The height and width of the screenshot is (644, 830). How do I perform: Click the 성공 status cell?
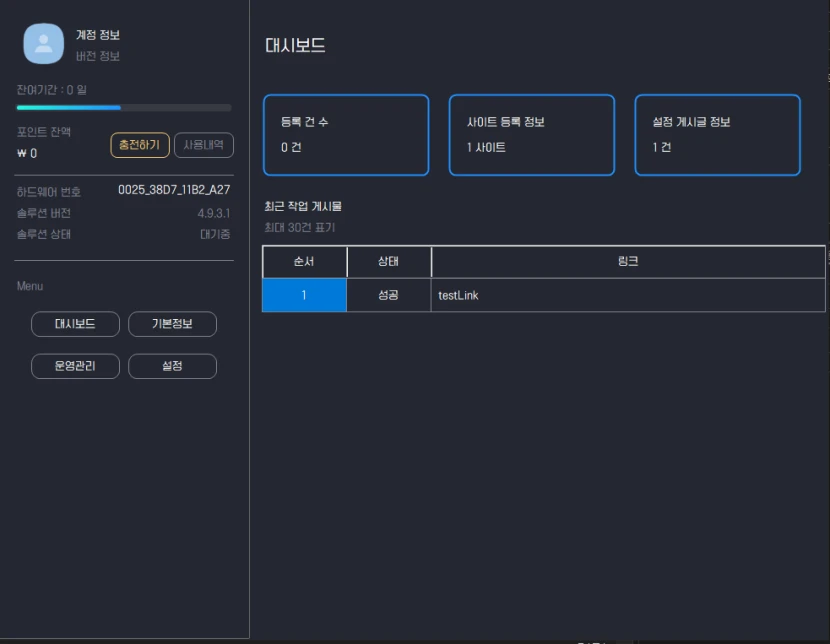[389, 295]
